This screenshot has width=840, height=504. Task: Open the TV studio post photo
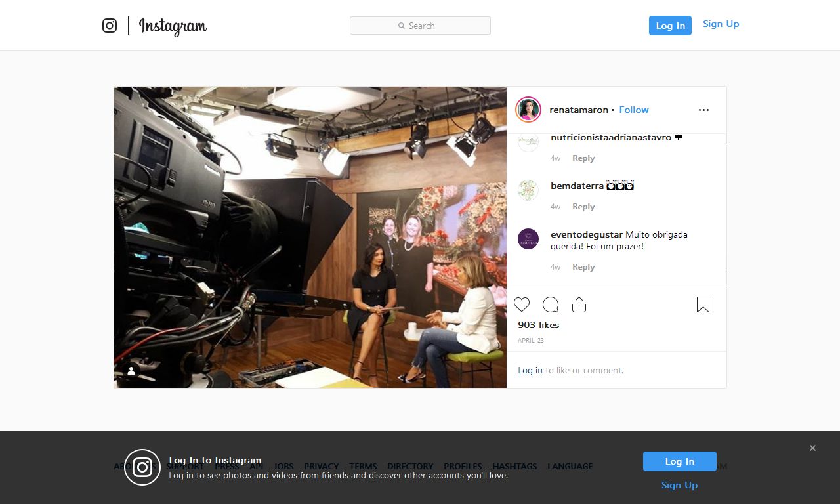point(310,237)
